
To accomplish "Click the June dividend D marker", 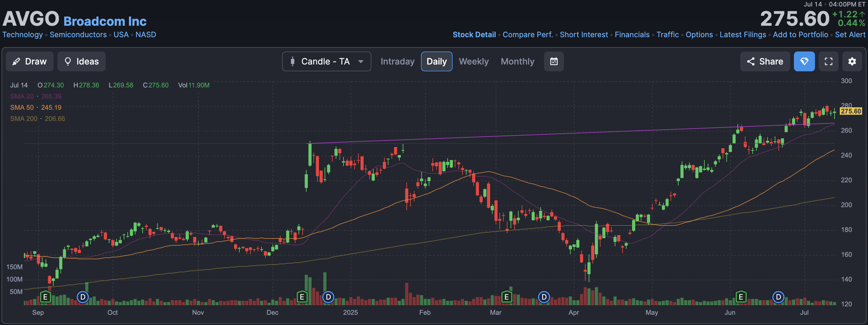I will tap(778, 297).
